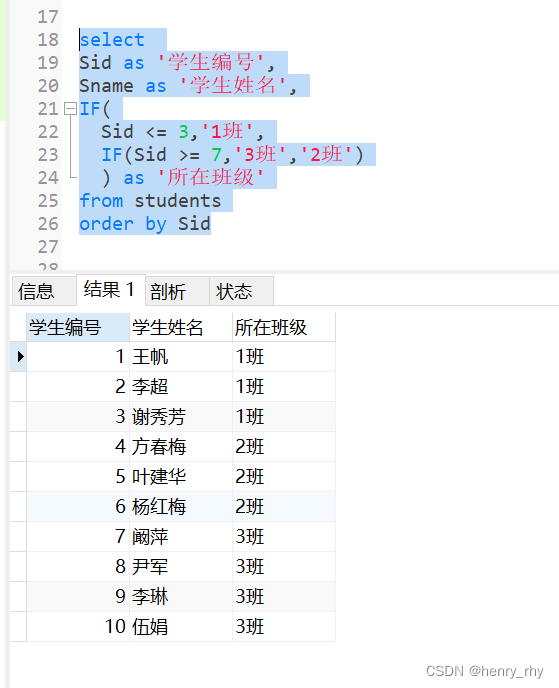This screenshot has width=559, height=688.
Task: Select the cell containing 阚萍
Action: (181, 537)
